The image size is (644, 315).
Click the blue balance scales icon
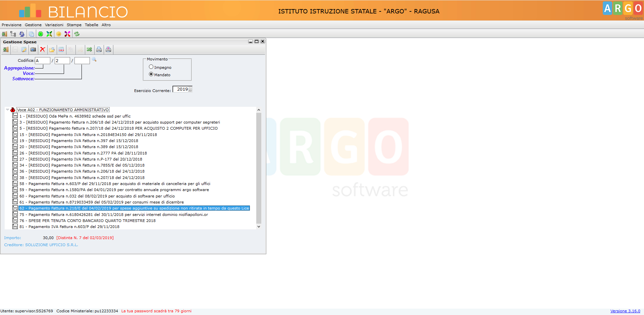(x=22, y=34)
